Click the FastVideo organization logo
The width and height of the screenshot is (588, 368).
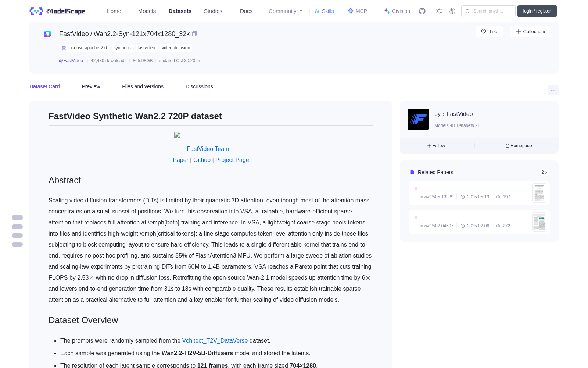coord(418,119)
